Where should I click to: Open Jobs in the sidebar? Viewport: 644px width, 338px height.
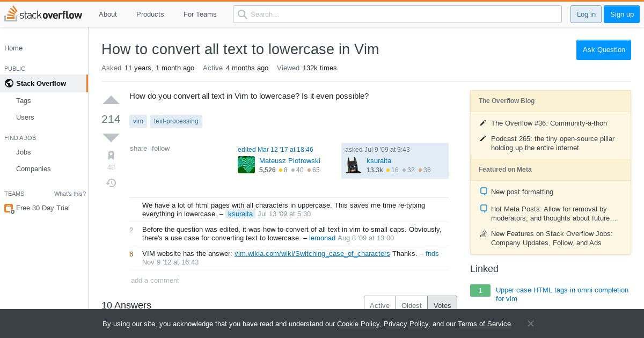pos(24,152)
